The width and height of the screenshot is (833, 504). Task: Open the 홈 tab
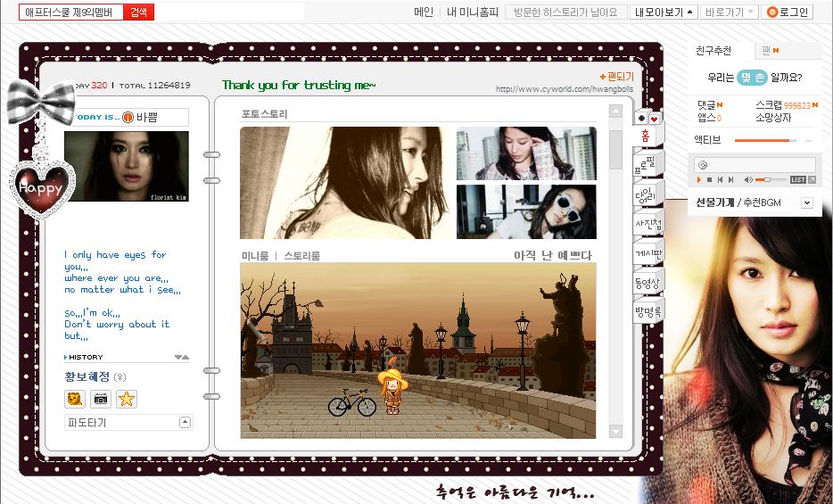coord(645,136)
